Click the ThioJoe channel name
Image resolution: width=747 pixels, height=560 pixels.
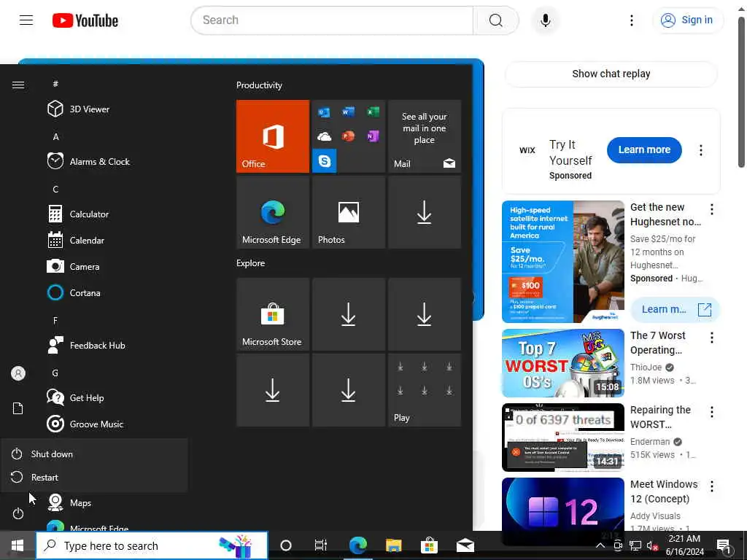(646, 367)
